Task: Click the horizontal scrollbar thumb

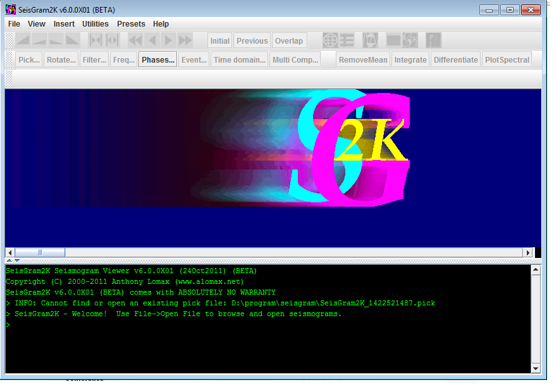Action: tap(40, 252)
